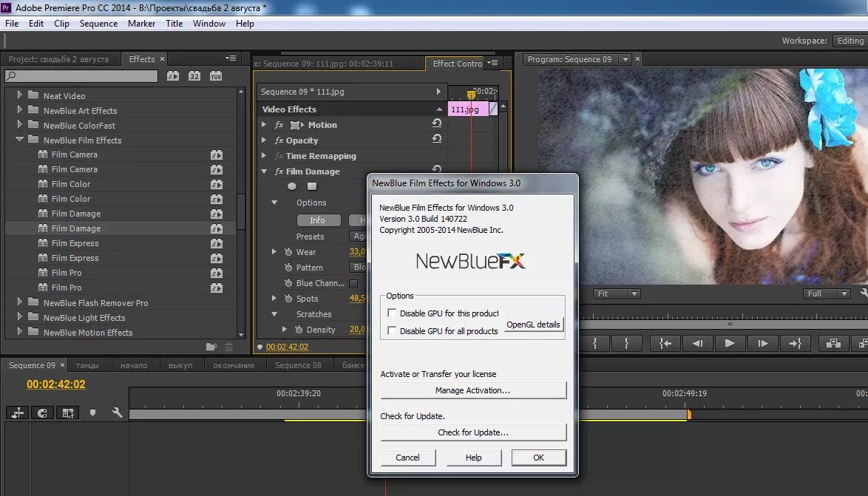Collapse the Scratches property group
The height and width of the screenshot is (496, 868).
[274, 314]
